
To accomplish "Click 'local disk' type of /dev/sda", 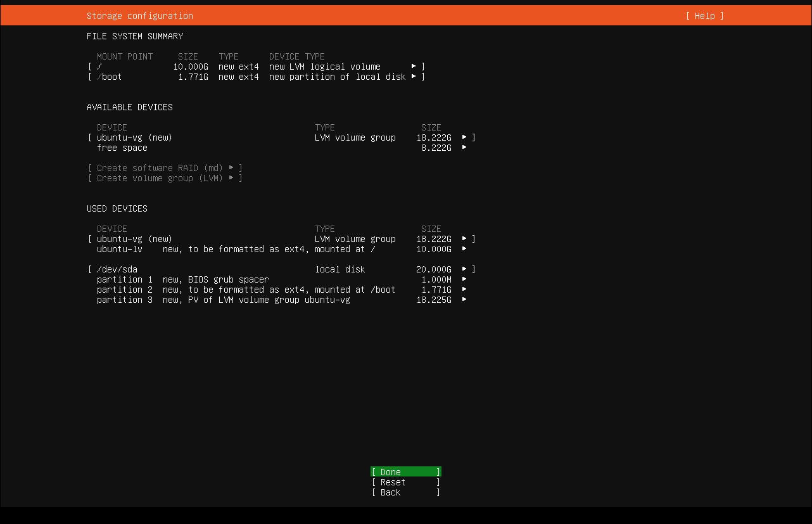I will tap(340, 269).
